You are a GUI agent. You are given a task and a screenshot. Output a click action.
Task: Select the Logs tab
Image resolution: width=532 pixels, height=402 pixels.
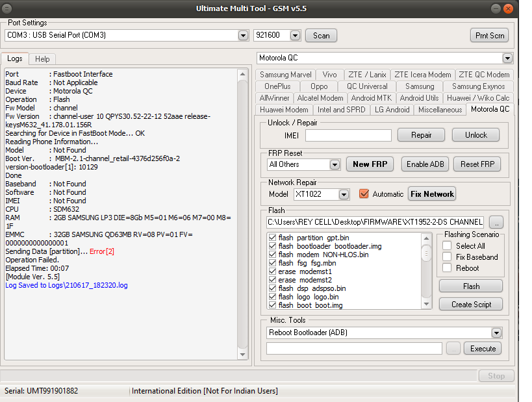click(x=14, y=58)
